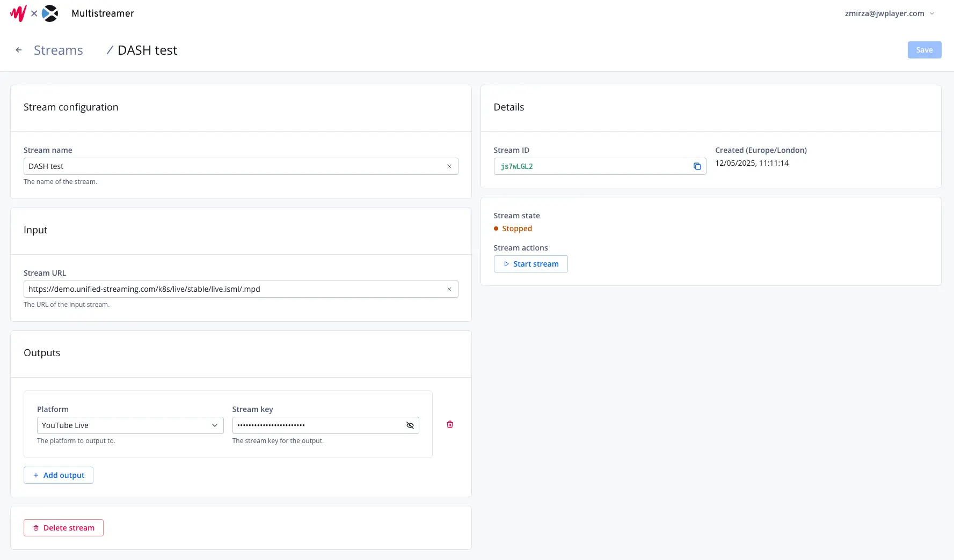Viewport: 954px width, 560px height.
Task: Copy the Stream ID using the copy icon
Action: (697, 166)
